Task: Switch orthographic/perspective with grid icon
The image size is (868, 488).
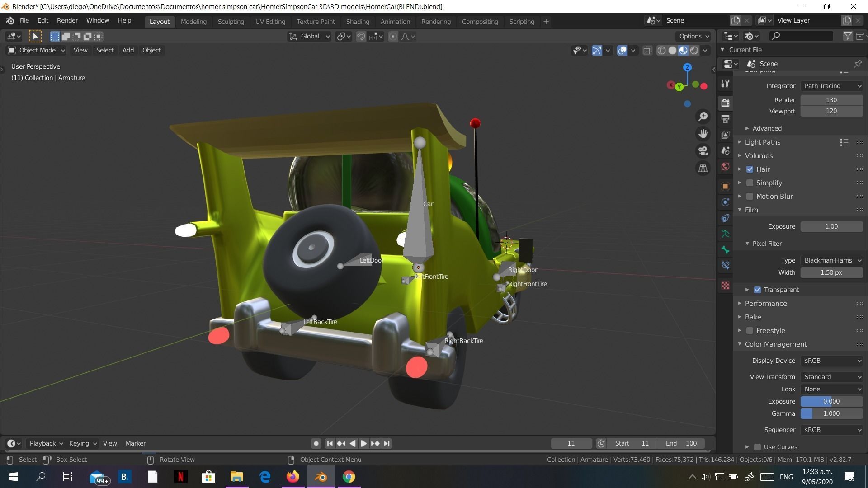Action: pos(703,168)
